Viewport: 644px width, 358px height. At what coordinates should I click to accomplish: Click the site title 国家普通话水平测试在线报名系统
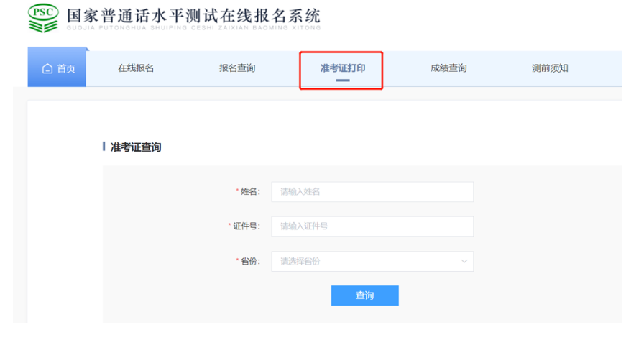[193, 15]
